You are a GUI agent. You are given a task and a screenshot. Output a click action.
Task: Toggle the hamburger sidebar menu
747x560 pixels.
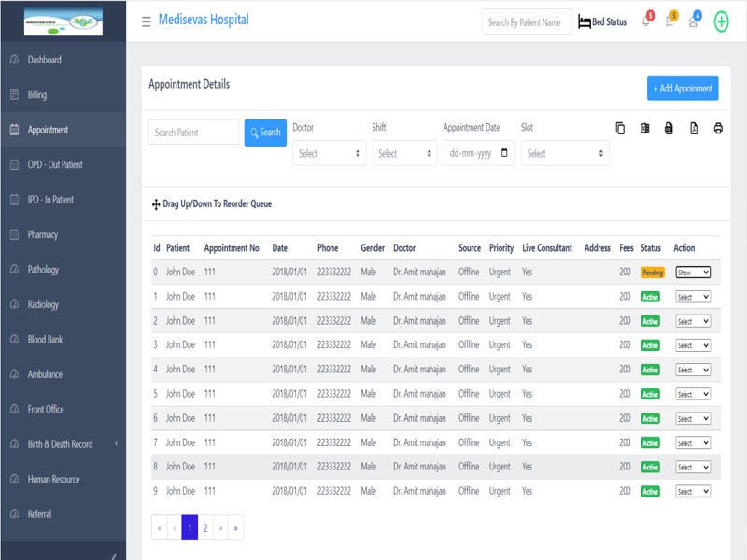pyautogui.click(x=147, y=21)
